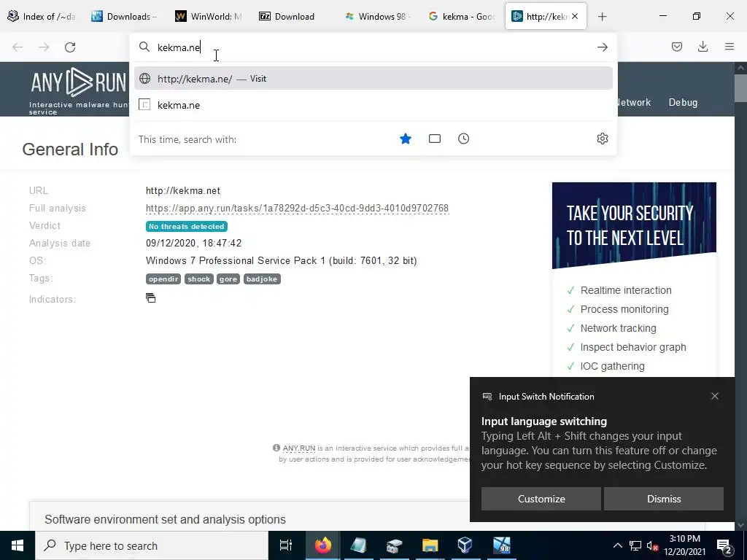Click the drive icon on taskbar
Viewport: 747px width, 560px height.
coord(394,545)
